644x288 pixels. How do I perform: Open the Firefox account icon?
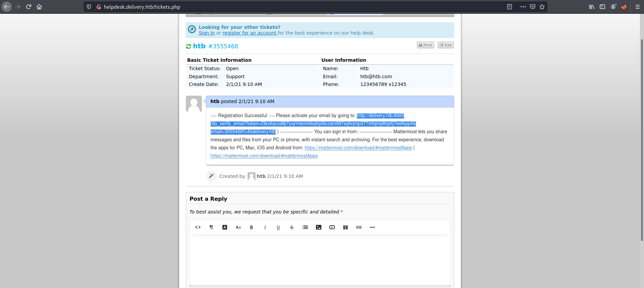click(613, 7)
